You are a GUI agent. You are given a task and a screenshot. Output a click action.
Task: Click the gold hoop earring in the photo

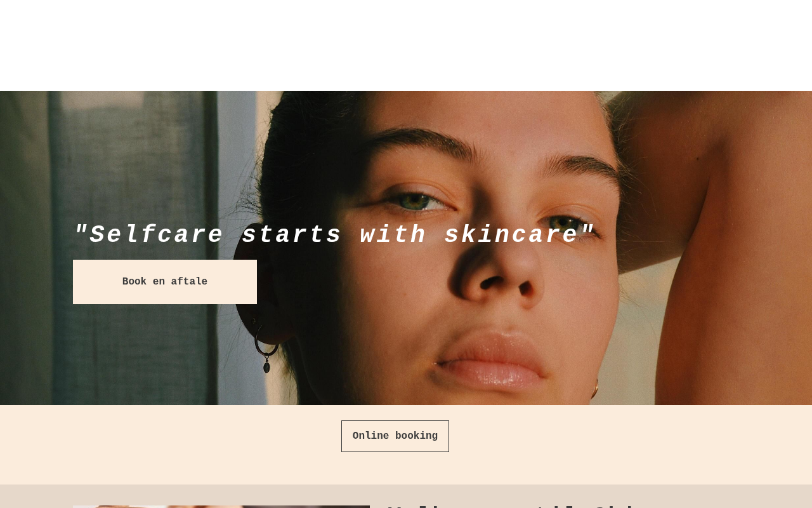point(595,389)
